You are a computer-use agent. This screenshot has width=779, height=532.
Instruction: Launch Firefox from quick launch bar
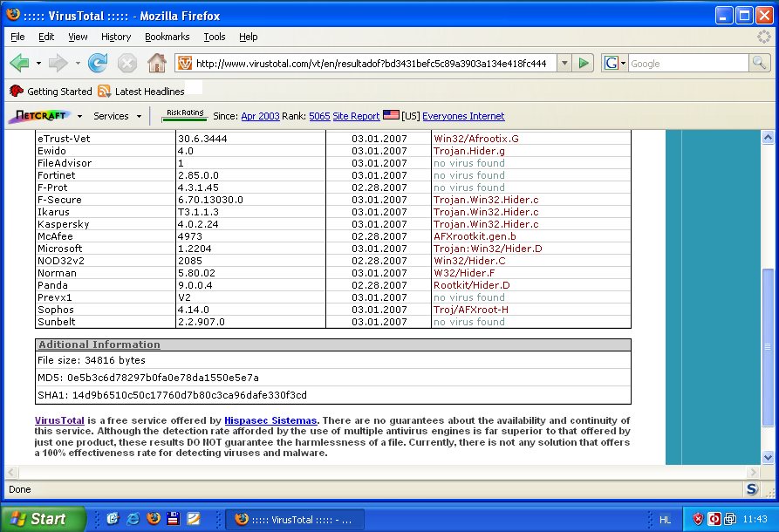click(154, 519)
